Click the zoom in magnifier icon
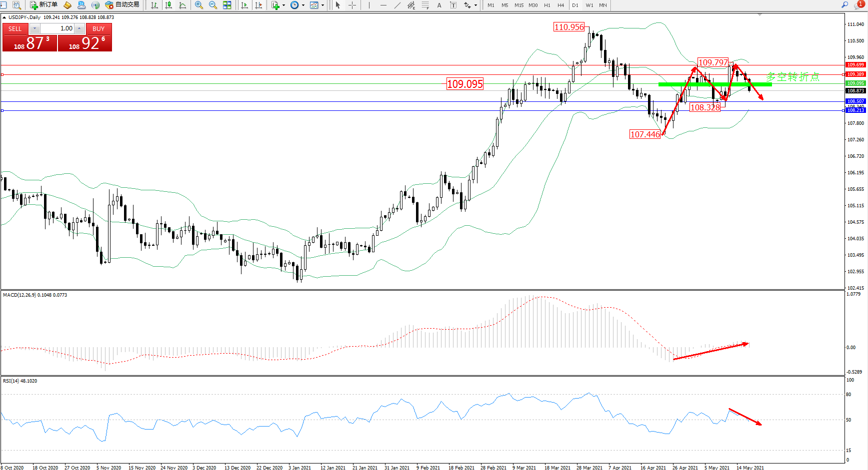 (199, 5)
